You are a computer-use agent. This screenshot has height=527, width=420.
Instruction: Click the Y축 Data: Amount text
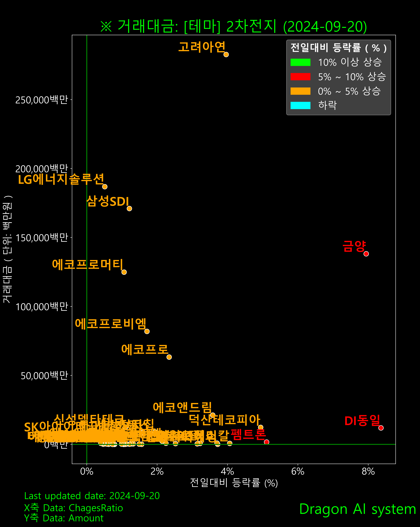click(64, 518)
